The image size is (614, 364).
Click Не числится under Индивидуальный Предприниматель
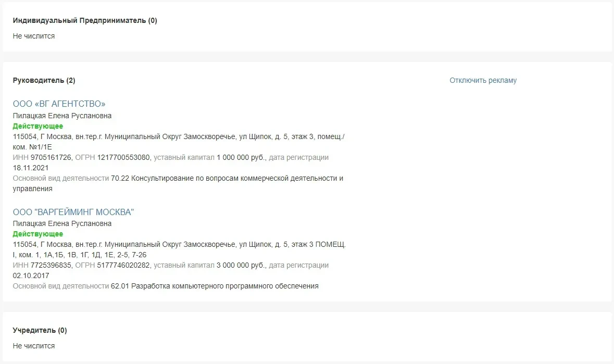click(34, 36)
